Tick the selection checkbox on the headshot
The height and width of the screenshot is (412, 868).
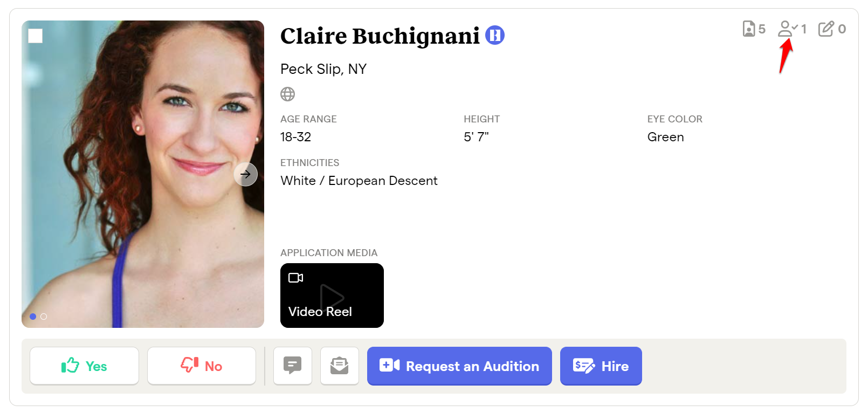[x=36, y=36]
